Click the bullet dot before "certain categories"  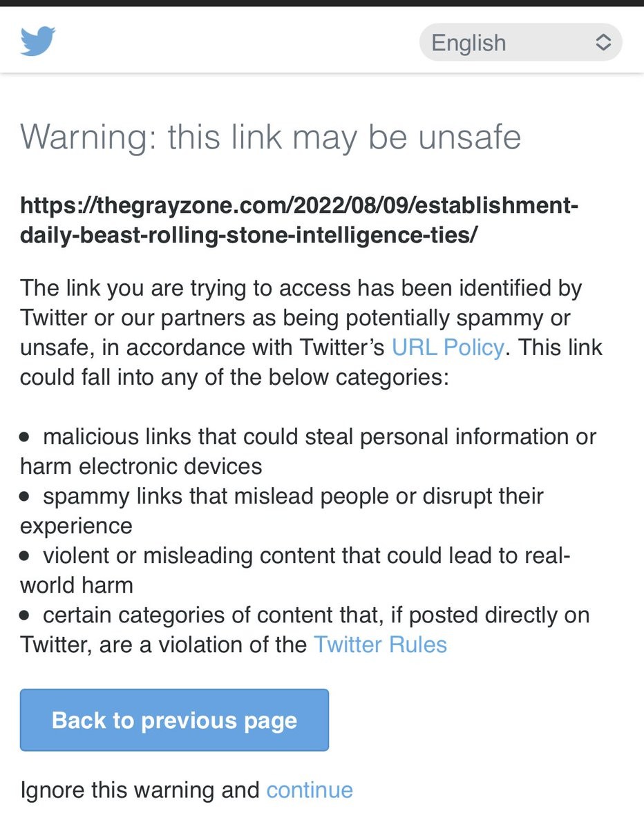(25, 616)
